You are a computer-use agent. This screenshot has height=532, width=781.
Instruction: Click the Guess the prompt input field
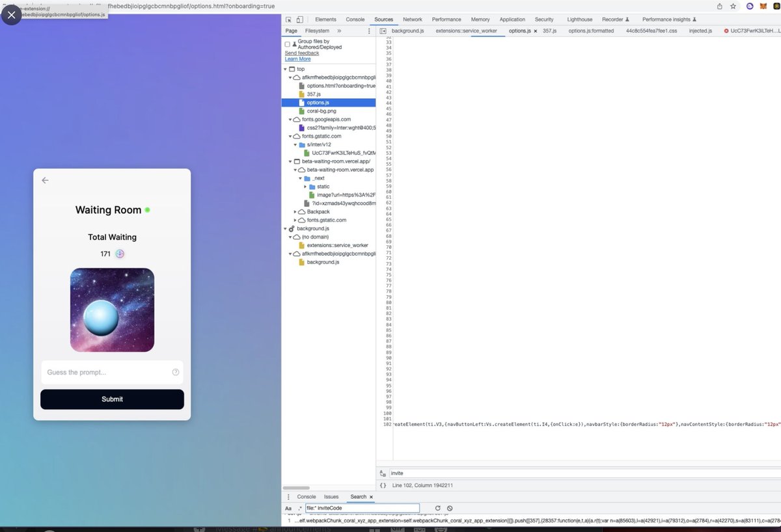(112, 373)
